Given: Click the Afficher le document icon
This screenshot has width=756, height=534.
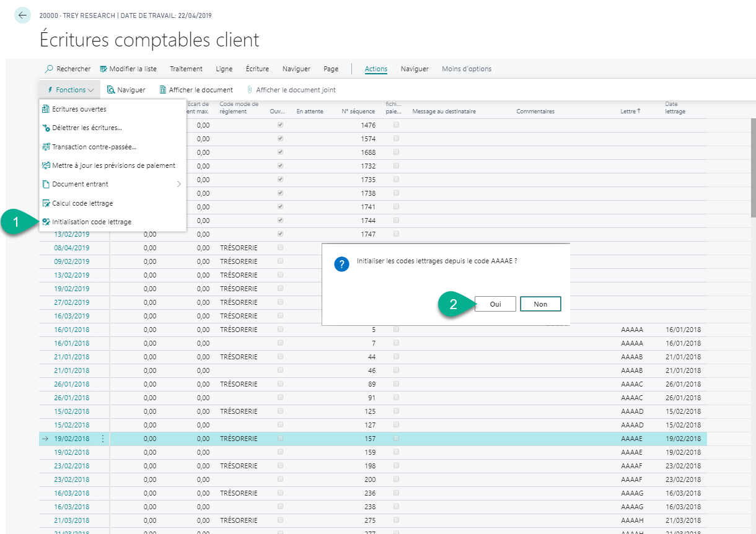Looking at the screenshot, I should (x=163, y=90).
